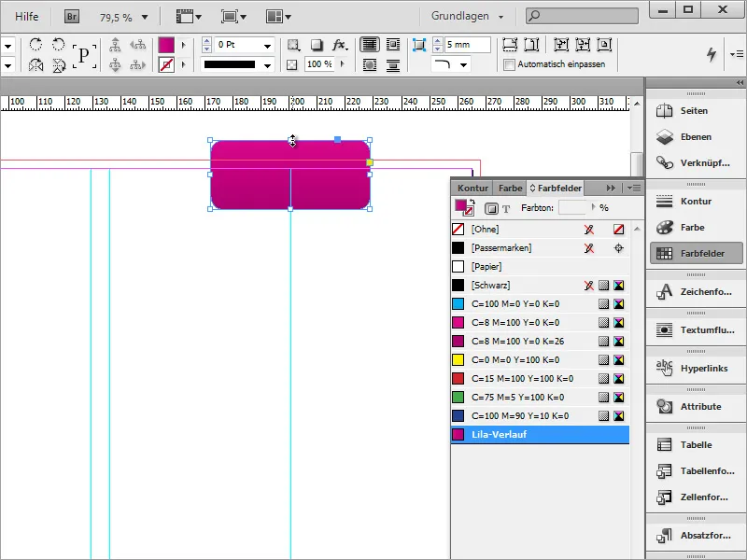Image resolution: width=747 pixels, height=560 pixels.
Task: Click the Fit content to frame icon
Action: [561, 45]
